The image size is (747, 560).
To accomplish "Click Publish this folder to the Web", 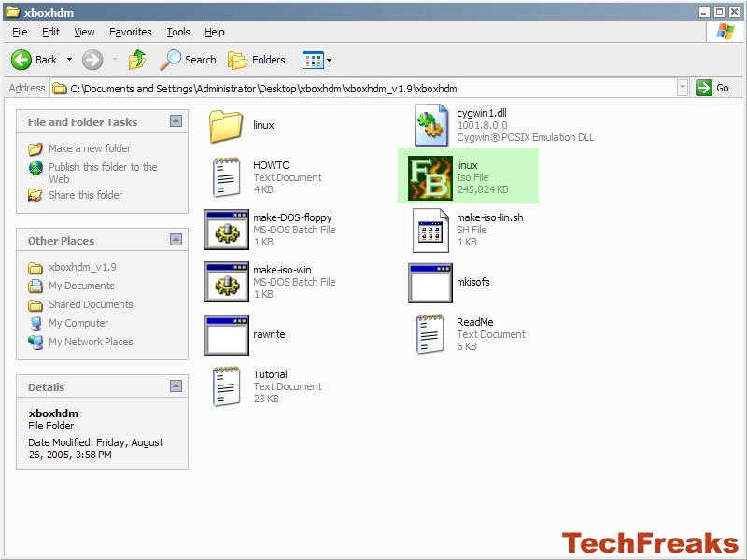I will pyautogui.click(x=103, y=173).
